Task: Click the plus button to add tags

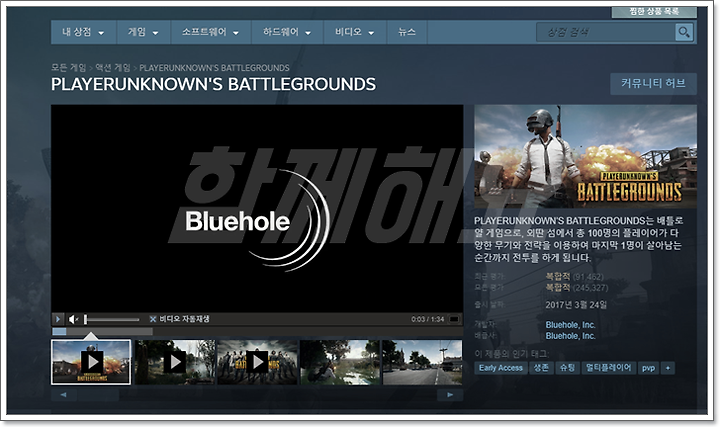Action: click(668, 368)
